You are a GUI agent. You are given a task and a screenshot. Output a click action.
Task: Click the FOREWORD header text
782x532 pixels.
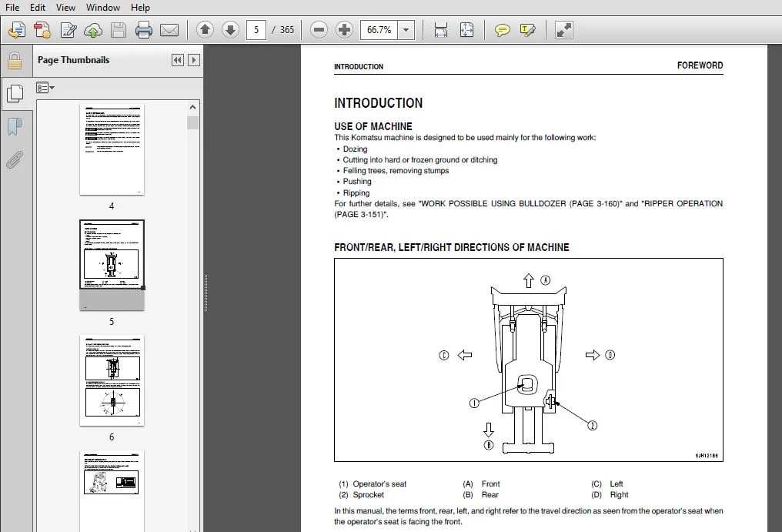coord(700,65)
